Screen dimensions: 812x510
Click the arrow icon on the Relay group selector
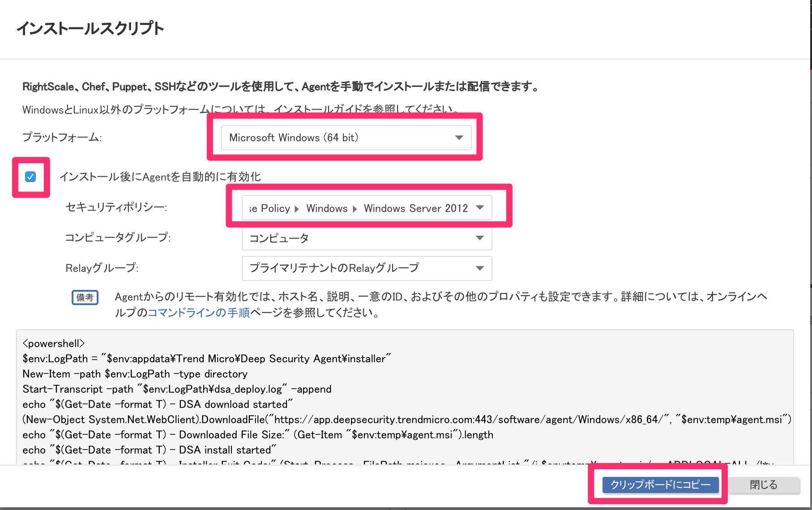(480, 268)
